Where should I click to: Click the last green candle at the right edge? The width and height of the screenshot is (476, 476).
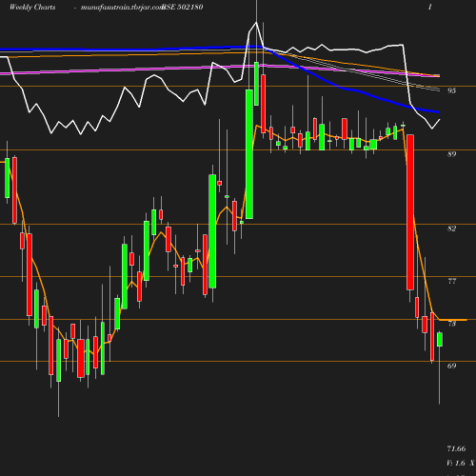pos(440,340)
